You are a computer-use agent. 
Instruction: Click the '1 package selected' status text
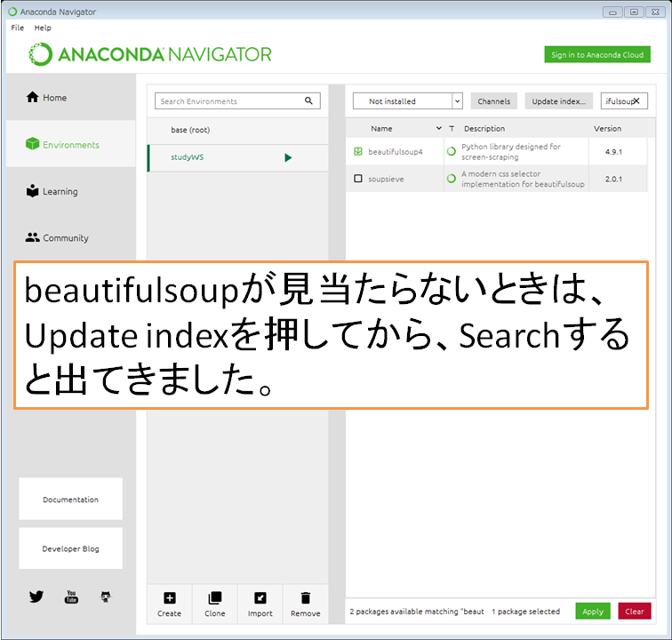point(525,612)
